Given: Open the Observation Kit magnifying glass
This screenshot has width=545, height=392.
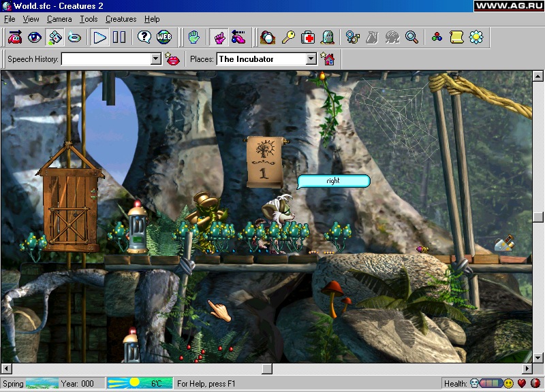Looking at the screenshot, I should (x=411, y=37).
